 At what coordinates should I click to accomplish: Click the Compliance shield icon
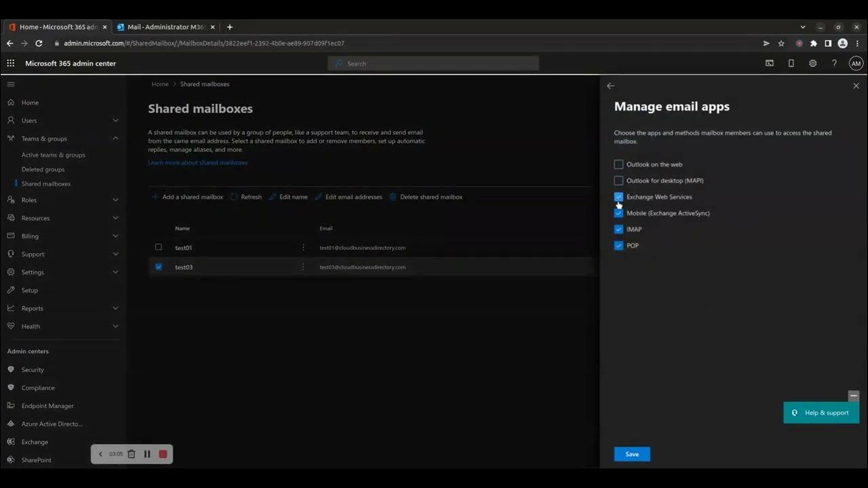coord(11,388)
